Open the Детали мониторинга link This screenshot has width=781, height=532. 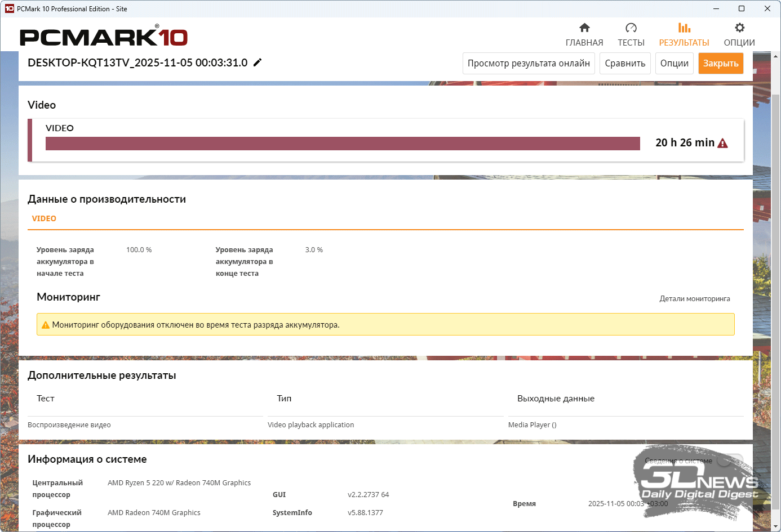(x=694, y=299)
